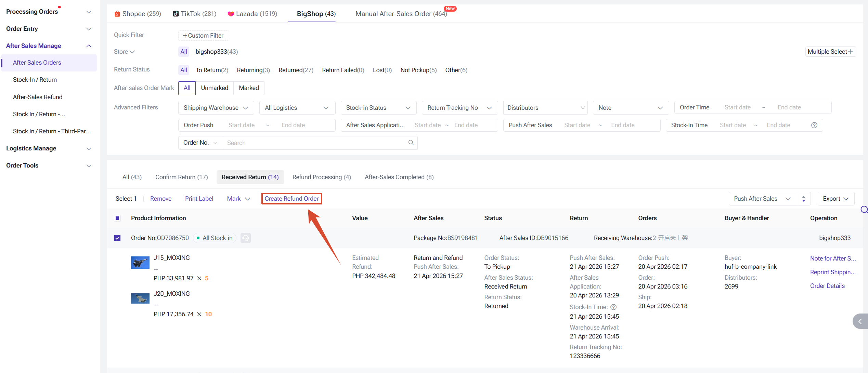
Task: Toggle the select-all checkbox in table header
Action: (x=117, y=218)
